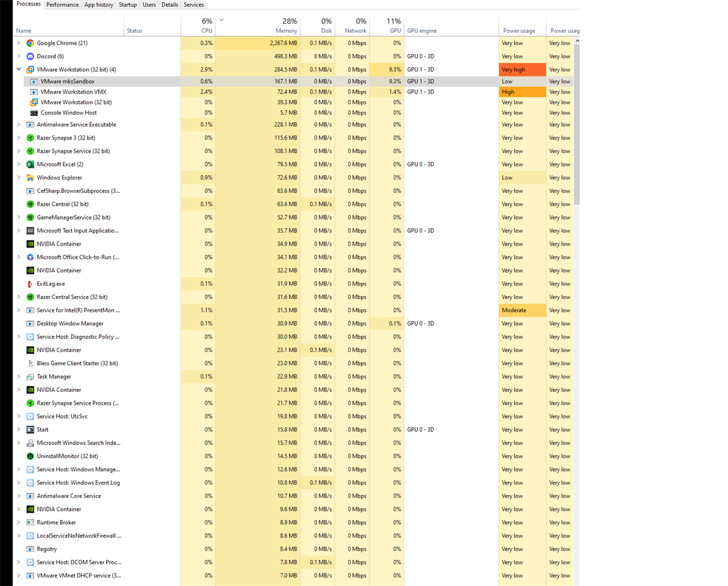The image size is (728, 586).
Task: Click the scroll-up arrow of the process list
Action: 577,41
